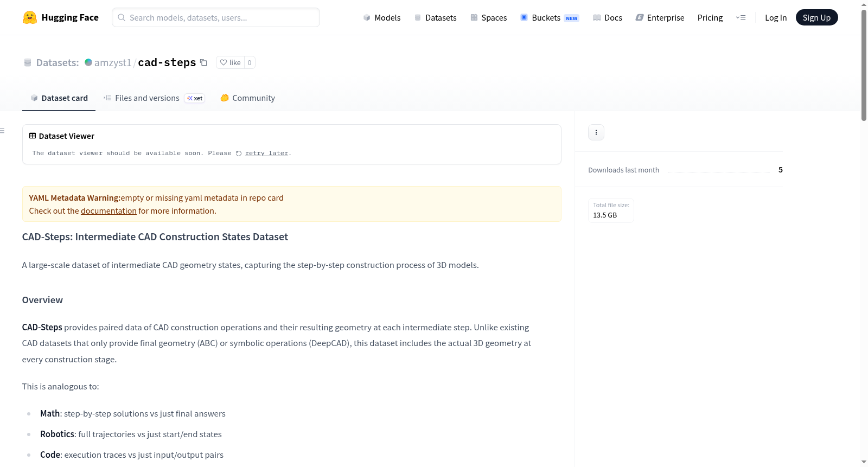Click the retry refresh icon in Dataset Viewer
The width and height of the screenshot is (868, 467).
pyautogui.click(x=239, y=153)
